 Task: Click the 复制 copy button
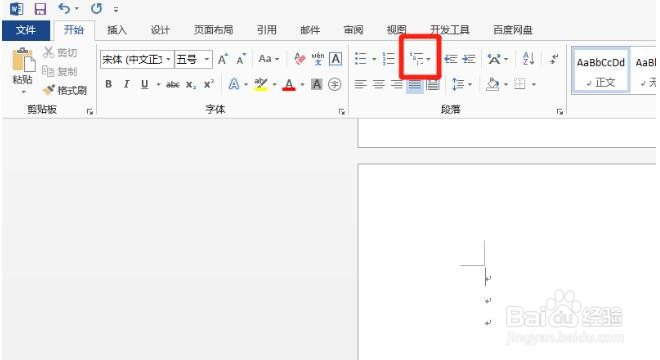60,71
